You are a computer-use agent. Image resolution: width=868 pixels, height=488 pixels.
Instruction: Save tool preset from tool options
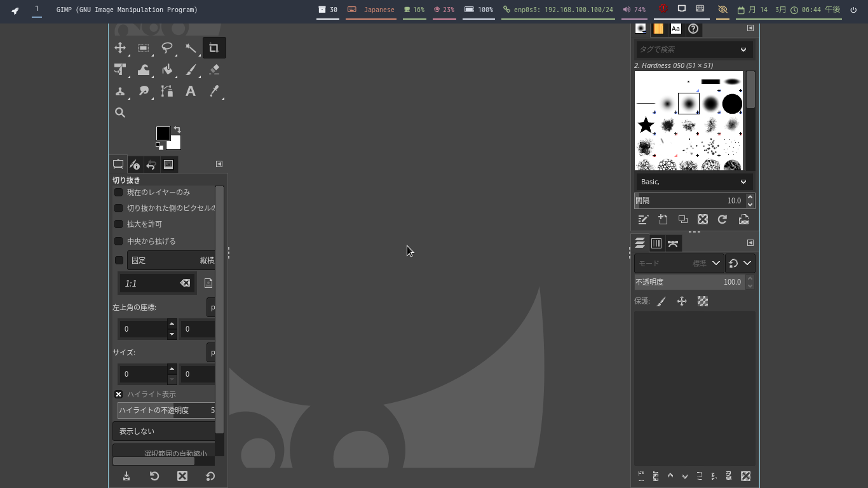coord(126,476)
